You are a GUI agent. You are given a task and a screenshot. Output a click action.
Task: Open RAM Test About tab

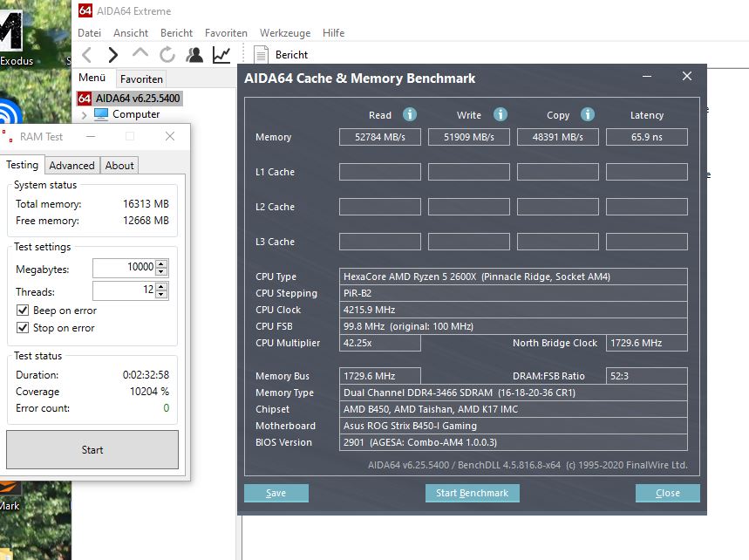(119, 166)
